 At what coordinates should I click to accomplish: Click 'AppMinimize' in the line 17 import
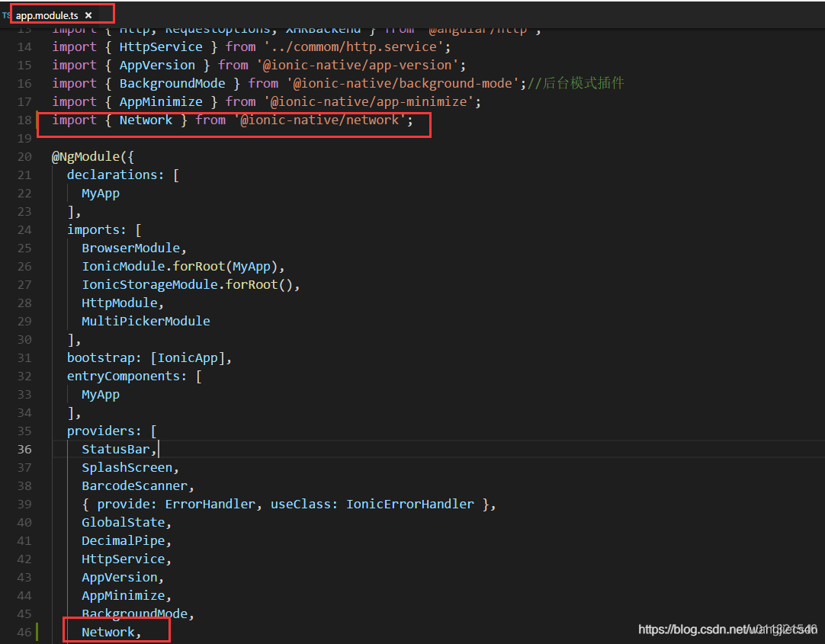160,102
